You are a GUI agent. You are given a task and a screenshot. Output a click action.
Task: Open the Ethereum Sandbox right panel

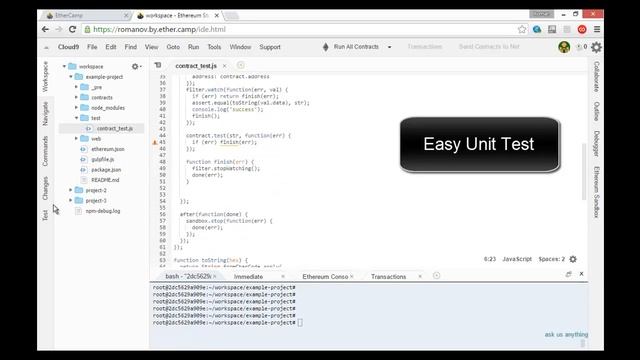(596, 192)
